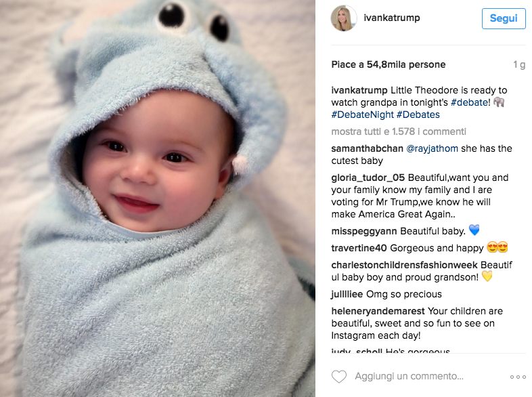532x397 pixels.
Task: Visit heleneryandemarest's profile
Action: point(378,311)
